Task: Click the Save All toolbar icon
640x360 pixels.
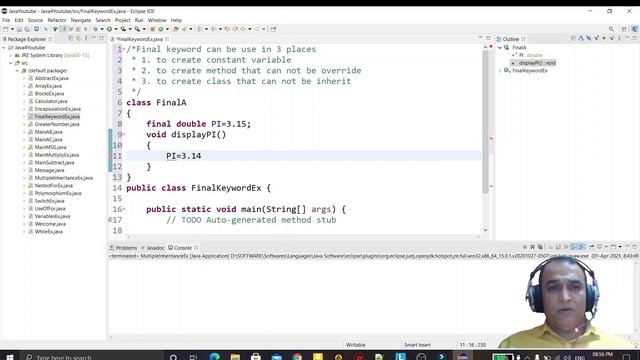Action: pyautogui.click(x=27, y=29)
